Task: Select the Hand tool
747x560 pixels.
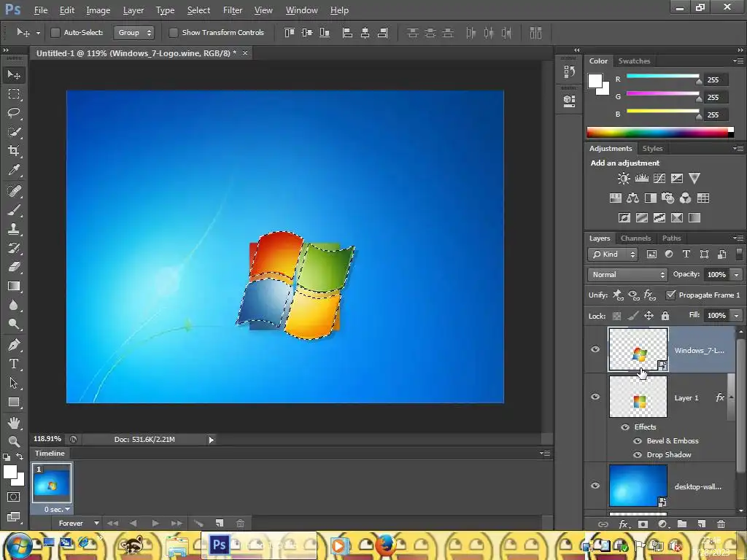Action: coord(14,422)
